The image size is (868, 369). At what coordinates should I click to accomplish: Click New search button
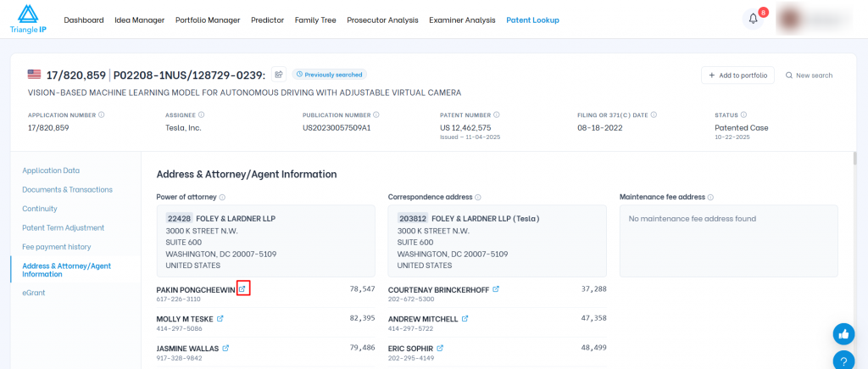click(x=809, y=75)
